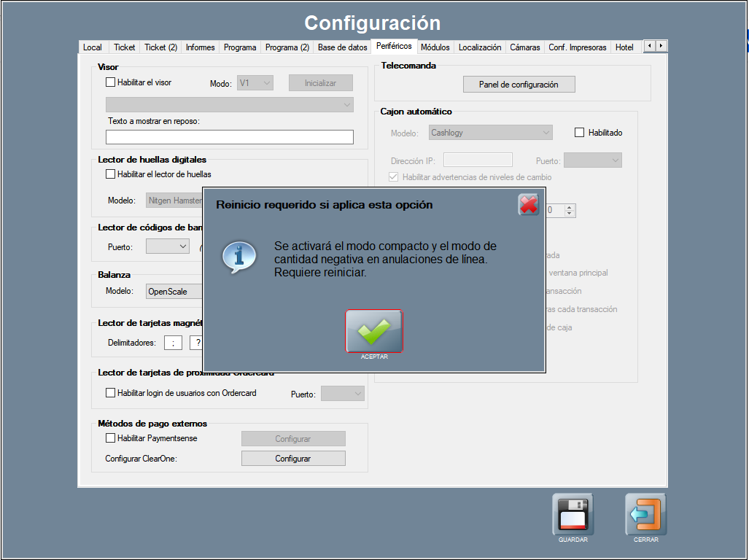Image resolution: width=749 pixels, height=560 pixels.
Task: Click the Texto a mostrar en reposo field
Action: point(229,137)
